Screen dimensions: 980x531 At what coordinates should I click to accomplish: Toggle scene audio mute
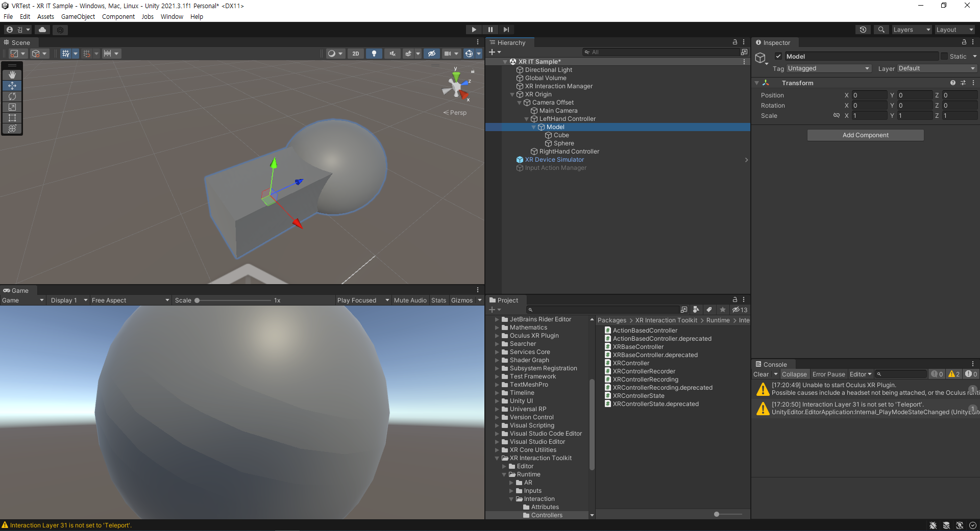[393, 54]
